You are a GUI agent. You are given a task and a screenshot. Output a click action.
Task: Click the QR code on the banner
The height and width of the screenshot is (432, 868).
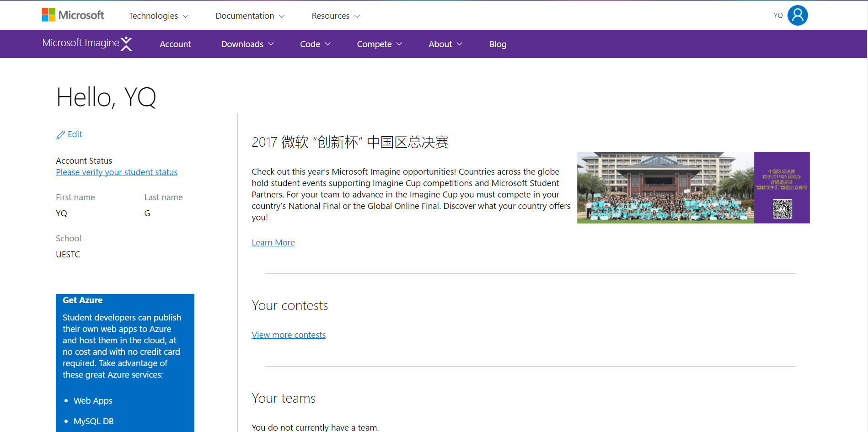pyautogui.click(x=782, y=209)
